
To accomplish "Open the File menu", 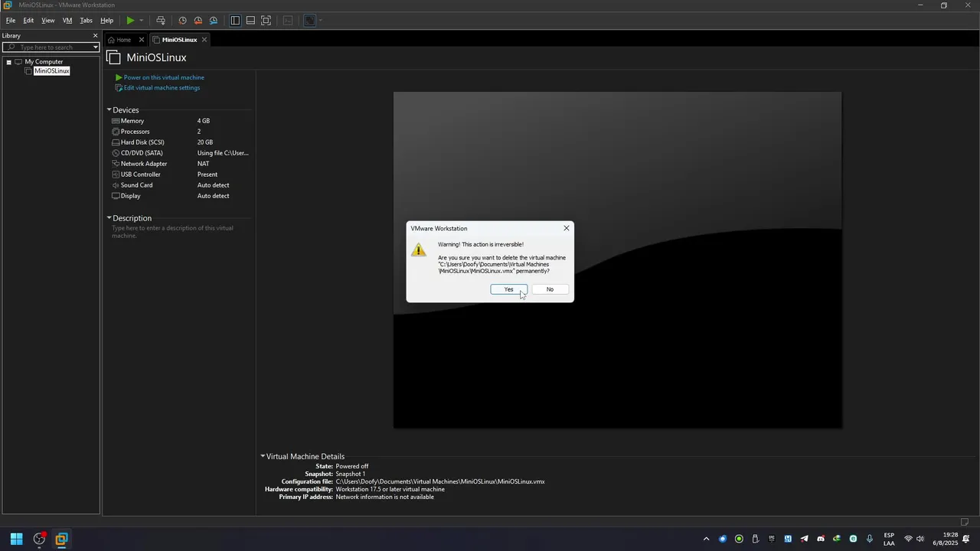I will [11, 21].
